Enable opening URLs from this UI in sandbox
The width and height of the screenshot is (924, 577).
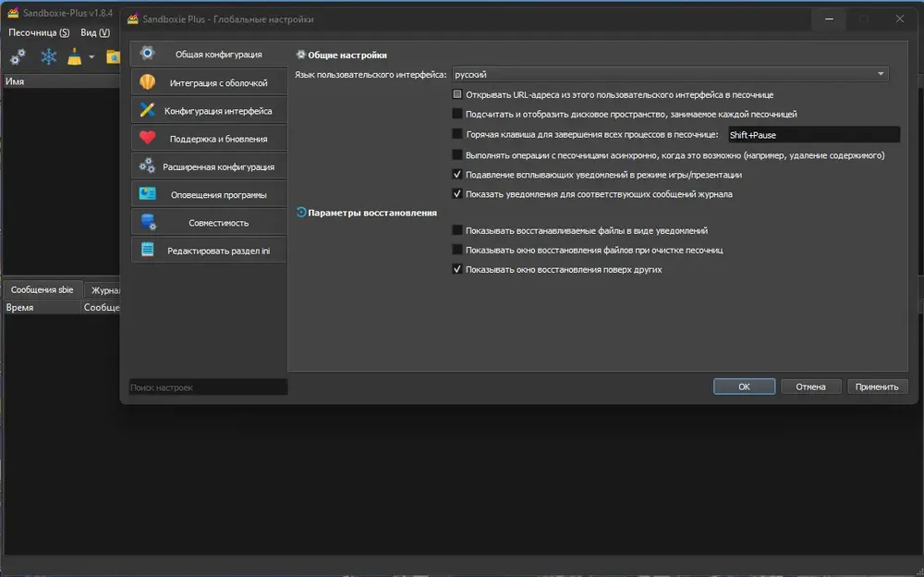pyautogui.click(x=457, y=94)
